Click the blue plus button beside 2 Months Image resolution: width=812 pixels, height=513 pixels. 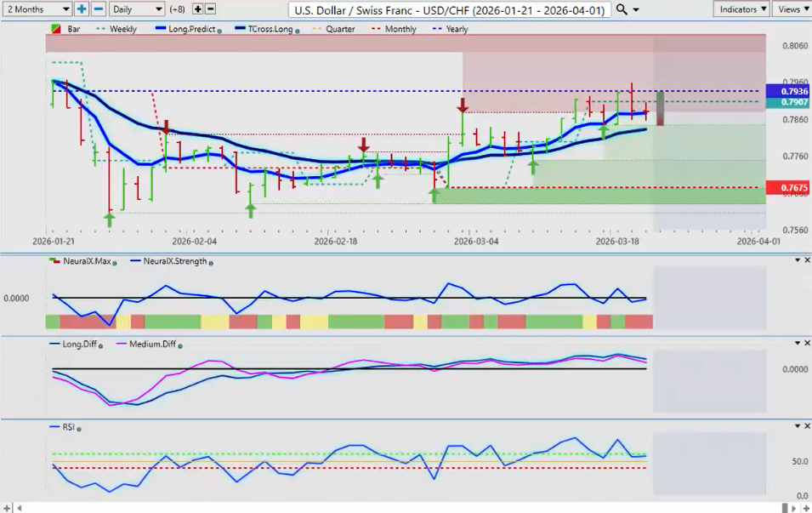click(x=82, y=9)
